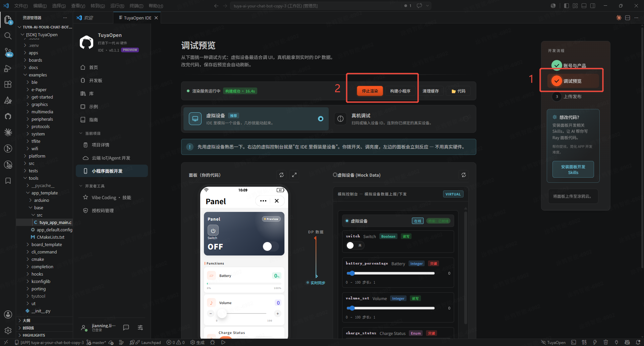Open the Extensions view icon
The height and width of the screenshot is (346, 644).
[8, 84]
